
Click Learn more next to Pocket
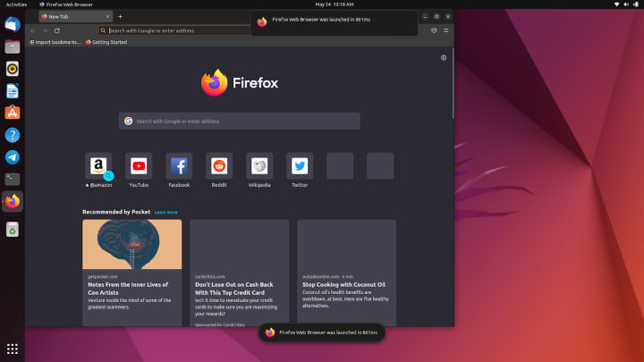pos(166,212)
